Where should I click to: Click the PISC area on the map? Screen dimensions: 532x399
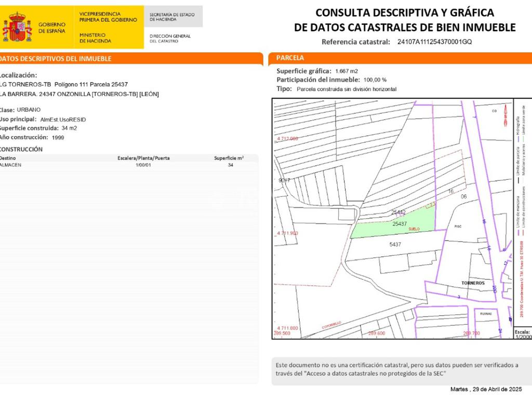click(x=458, y=227)
